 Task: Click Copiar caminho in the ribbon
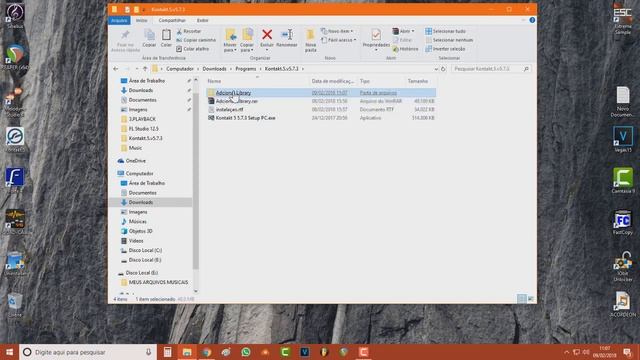(x=196, y=40)
